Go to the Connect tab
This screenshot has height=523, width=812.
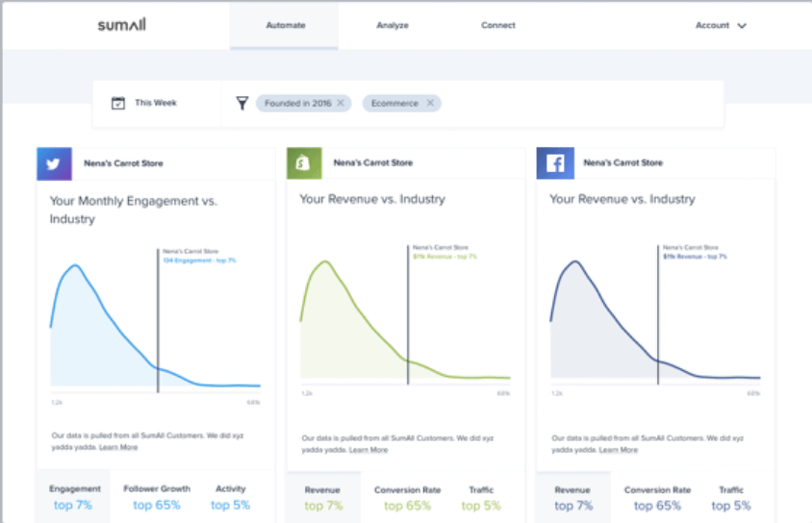click(497, 25)
